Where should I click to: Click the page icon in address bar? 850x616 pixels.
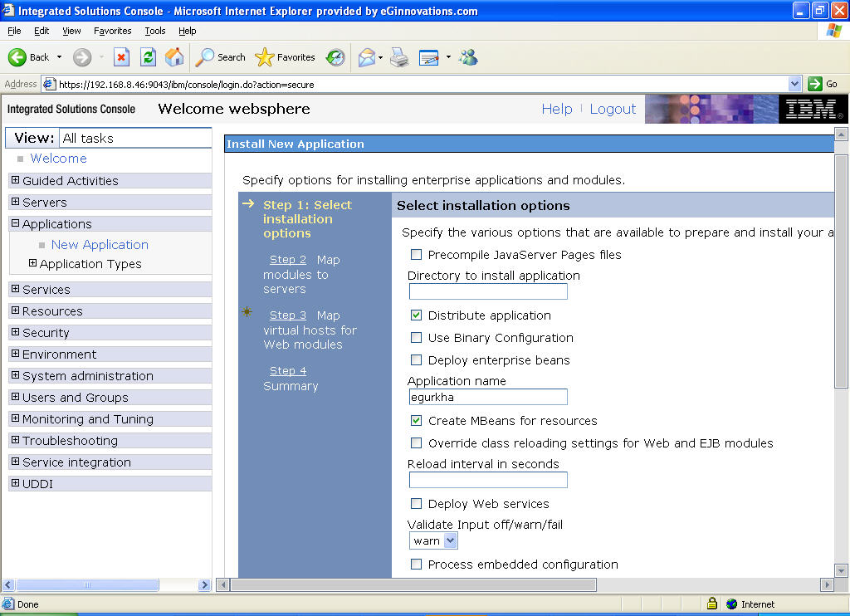click(49, 84)
